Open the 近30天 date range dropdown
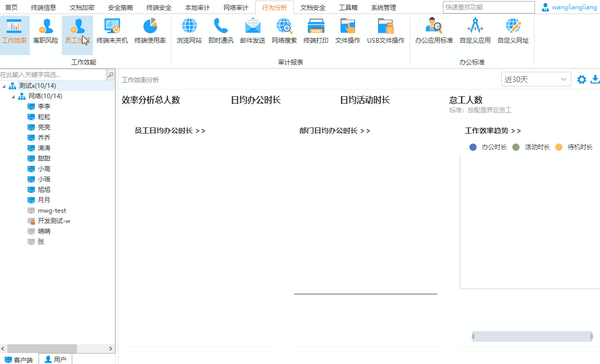The image size is (600, 364). coord(536,79)
